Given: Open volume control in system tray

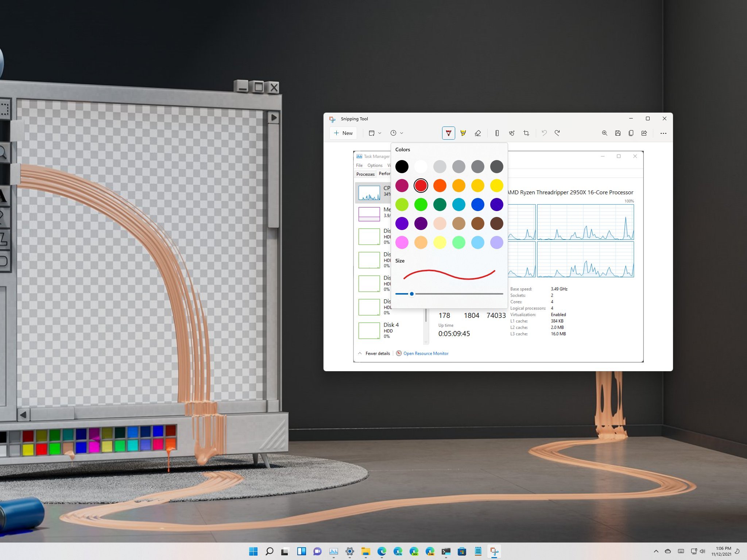Looking at the screenshot, I should click(703, 551).
